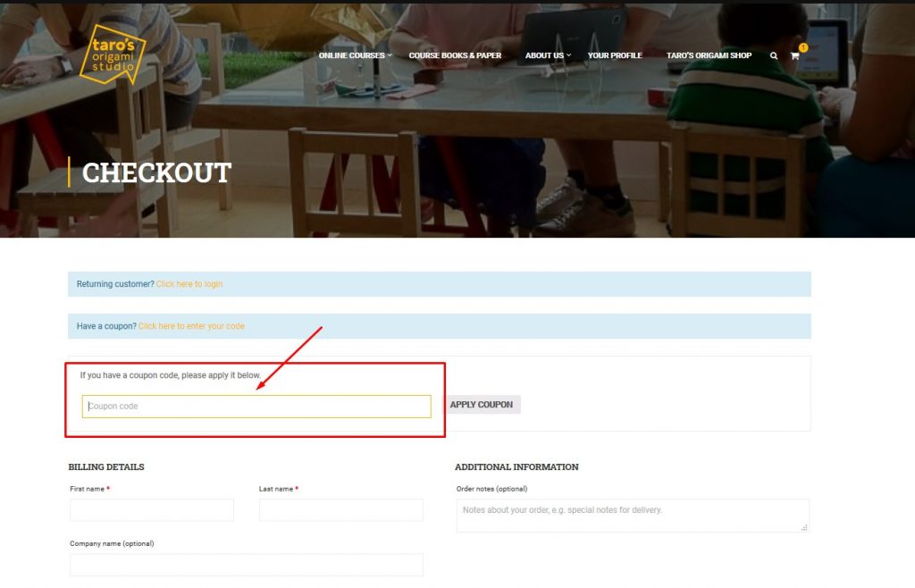Open the shopping cart icon
Screen dimensions: 915x588
point(794,55)
